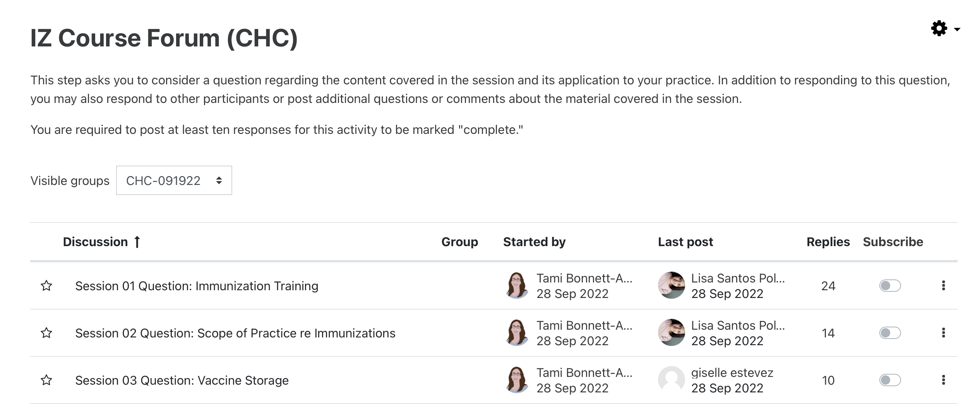Open the forum settings gear icon

[939, 29]
